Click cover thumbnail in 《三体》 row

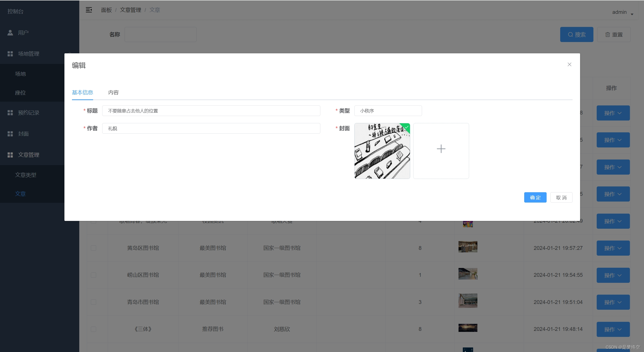[468, 328]
